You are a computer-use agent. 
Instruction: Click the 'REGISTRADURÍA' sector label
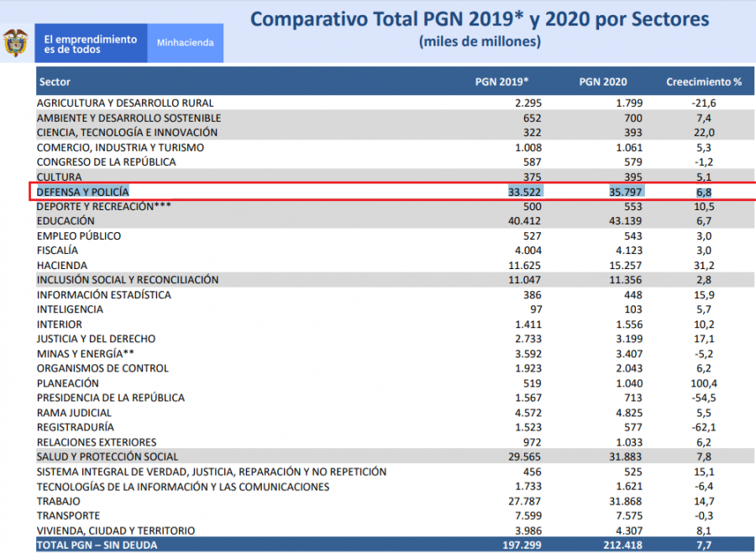(x=76, y=427)
